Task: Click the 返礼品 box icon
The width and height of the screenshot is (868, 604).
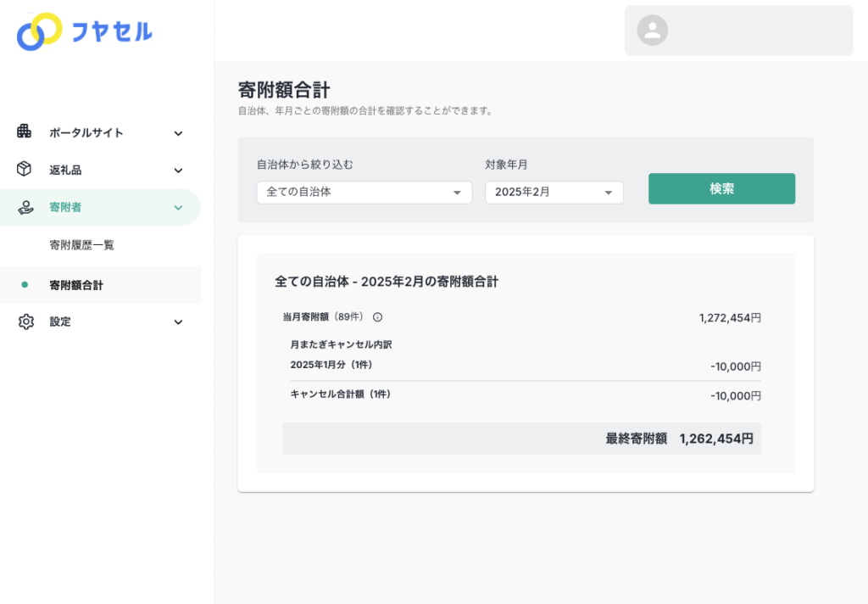Action: click(25, 169)
